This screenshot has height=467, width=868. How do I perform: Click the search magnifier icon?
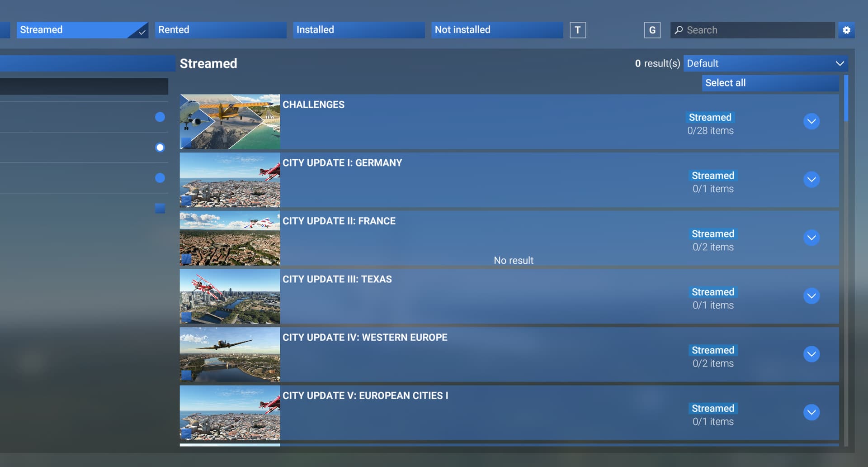(x=679, y=30)
